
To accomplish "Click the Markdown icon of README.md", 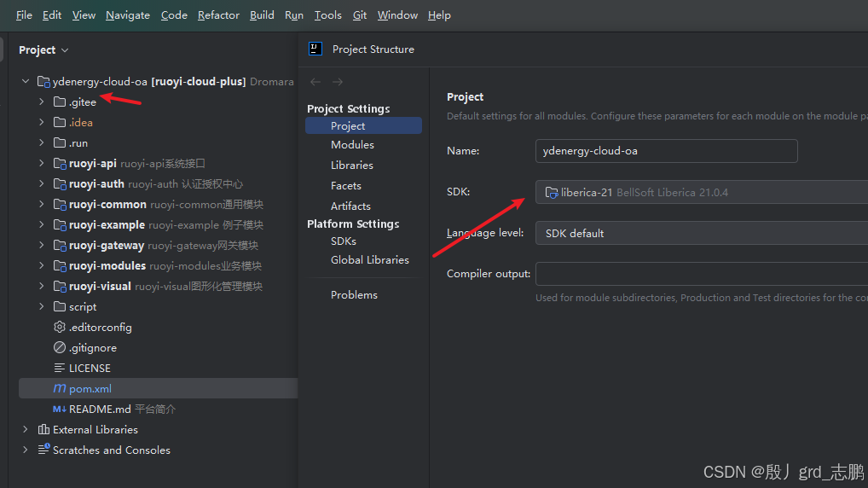I will coord(60,410).
